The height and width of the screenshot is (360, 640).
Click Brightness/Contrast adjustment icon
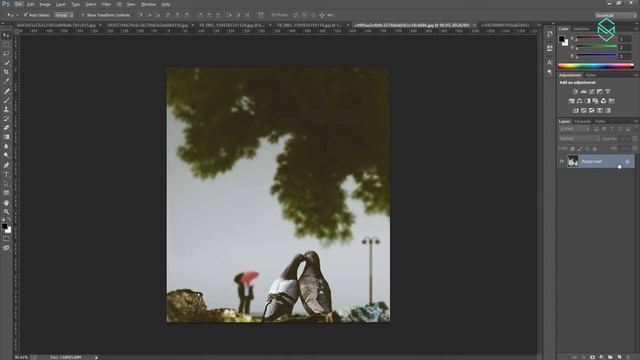pyautogui.click(x=575, y=92)
